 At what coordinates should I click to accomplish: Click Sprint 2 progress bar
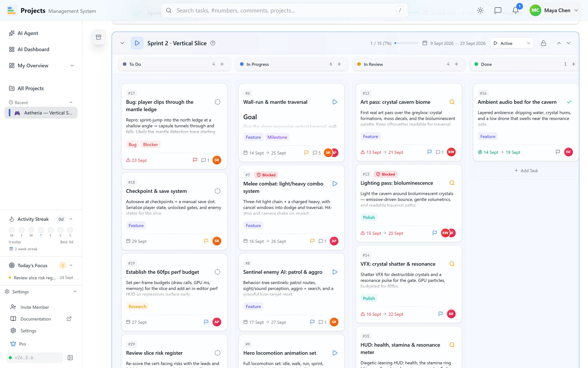point(406,43)
